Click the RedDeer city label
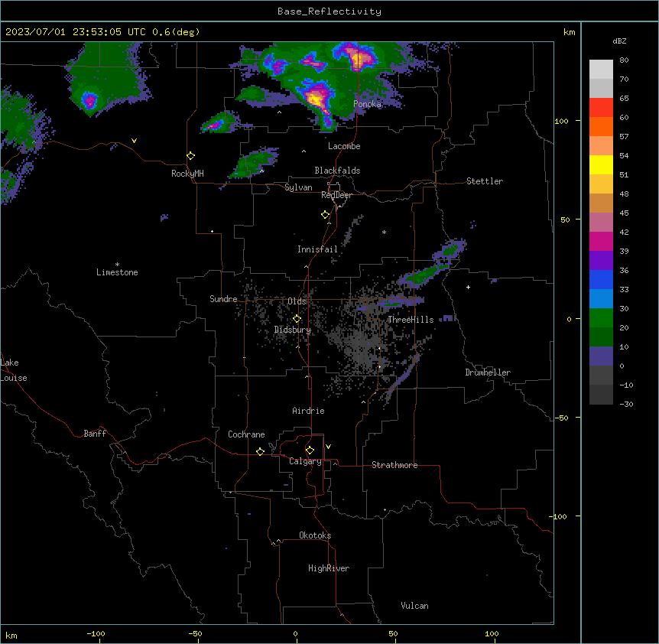The width and height of the screenshot is (659, 644). pyautogui.click(x=336, y=195)
